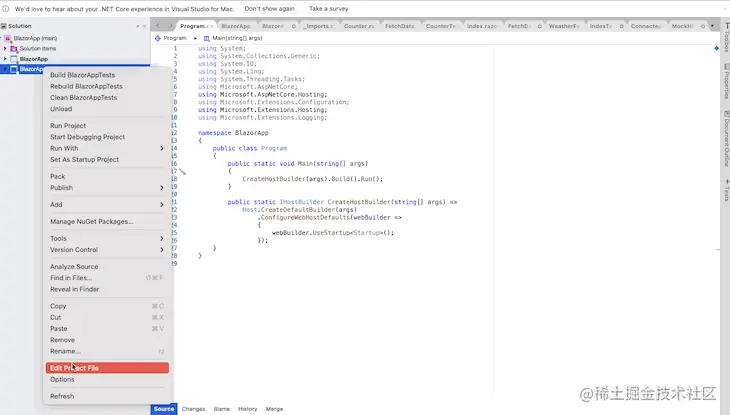Expand the Solution Items node
The image size is (730, 415).
click(5, 48)
